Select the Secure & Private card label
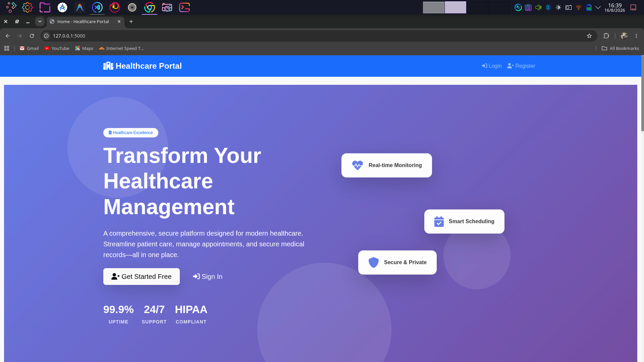644x362 pixels. 405,262
